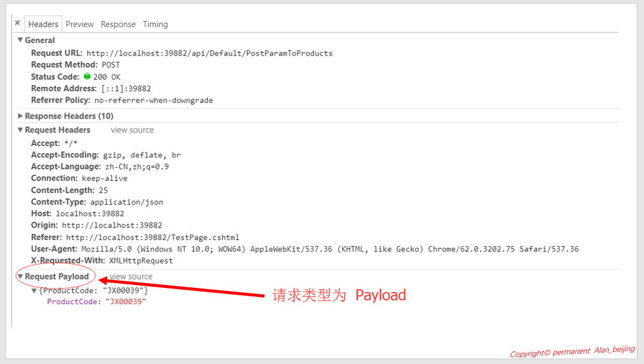
Task: Click the Connection keep-alive value
Action: point(105,178)
